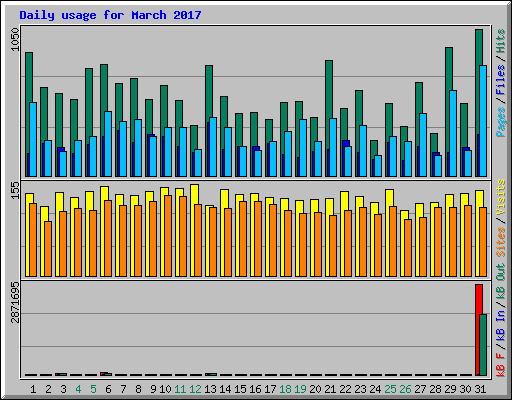Click the "Files" legend word

(500, 80)
